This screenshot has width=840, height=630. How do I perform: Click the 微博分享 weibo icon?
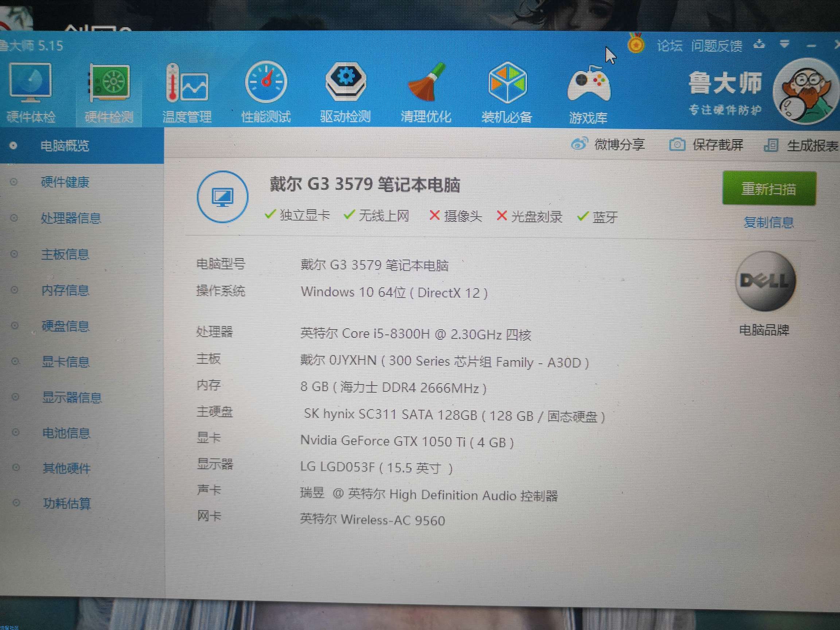[579, 144]
